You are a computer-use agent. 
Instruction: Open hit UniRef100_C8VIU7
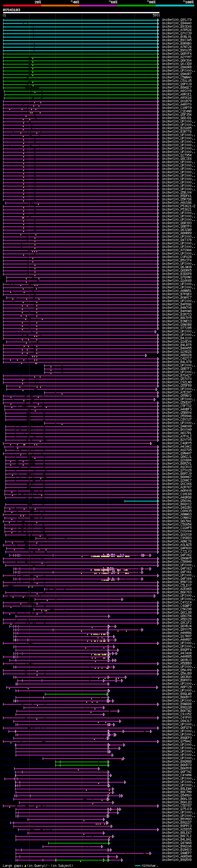177,419
